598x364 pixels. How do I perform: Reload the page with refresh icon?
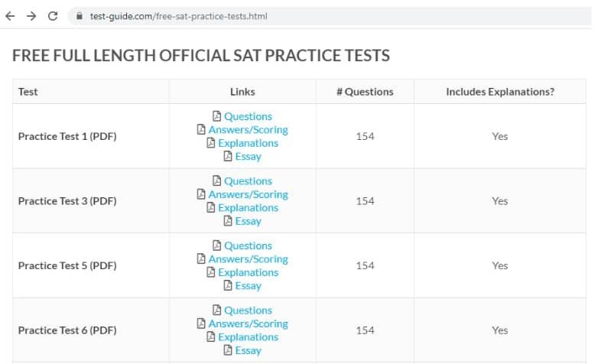coord(53,15)
